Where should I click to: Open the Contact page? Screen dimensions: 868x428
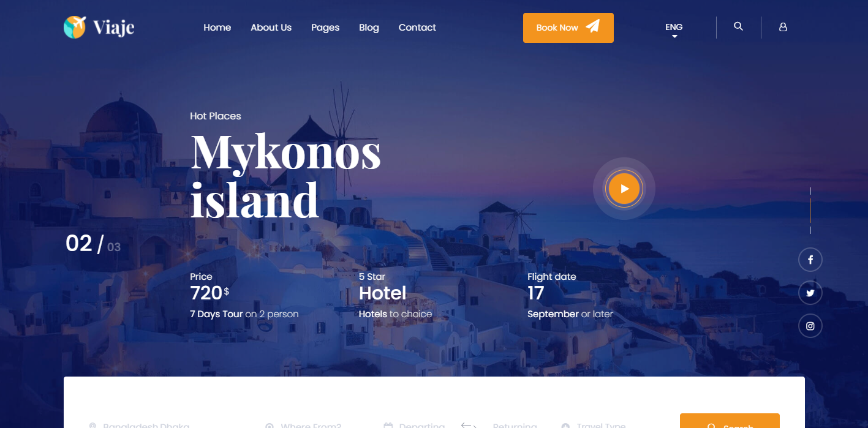click(x=417, y=28)
